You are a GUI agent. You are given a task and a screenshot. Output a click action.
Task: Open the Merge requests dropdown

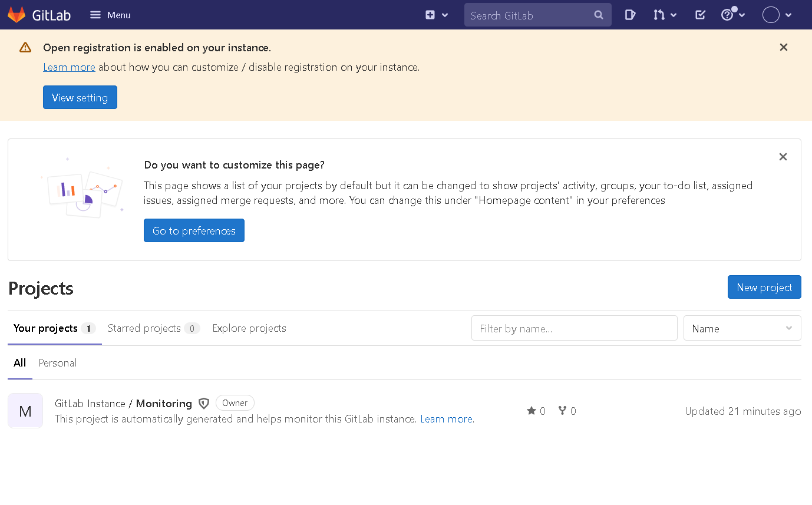[665, 15]
